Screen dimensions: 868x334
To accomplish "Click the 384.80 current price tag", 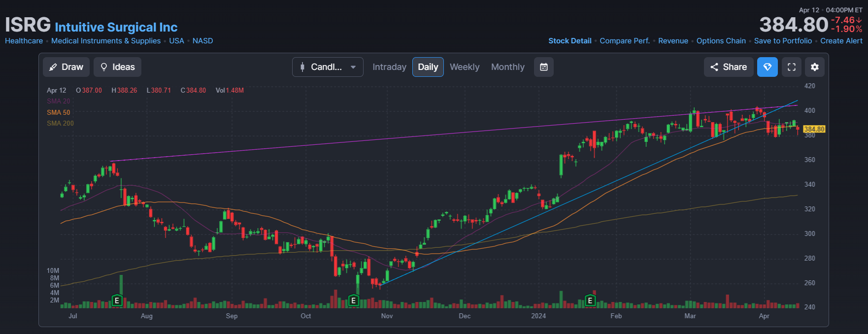I will click(814, 129).
